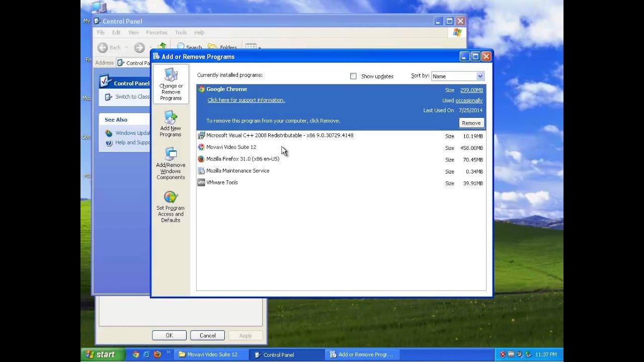This screenshot has width=644, height=362.
Task: Switch to Control Panel taskbar item
Action: (x=287, y=354)
